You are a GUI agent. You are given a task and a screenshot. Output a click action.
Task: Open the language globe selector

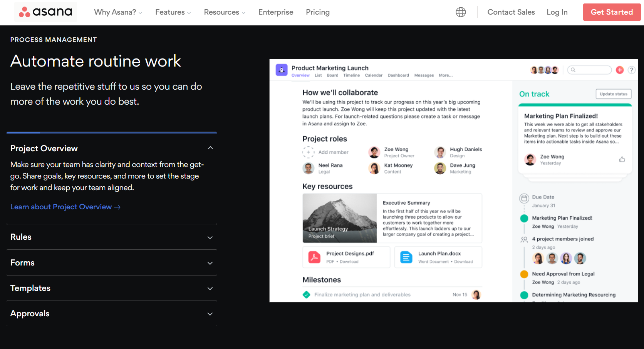pos(461,12)
